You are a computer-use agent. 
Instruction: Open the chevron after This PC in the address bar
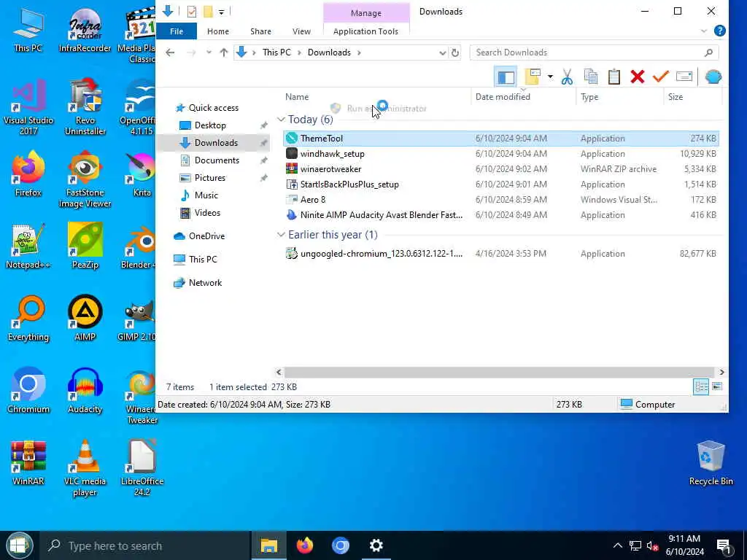(x=299, y=52)
